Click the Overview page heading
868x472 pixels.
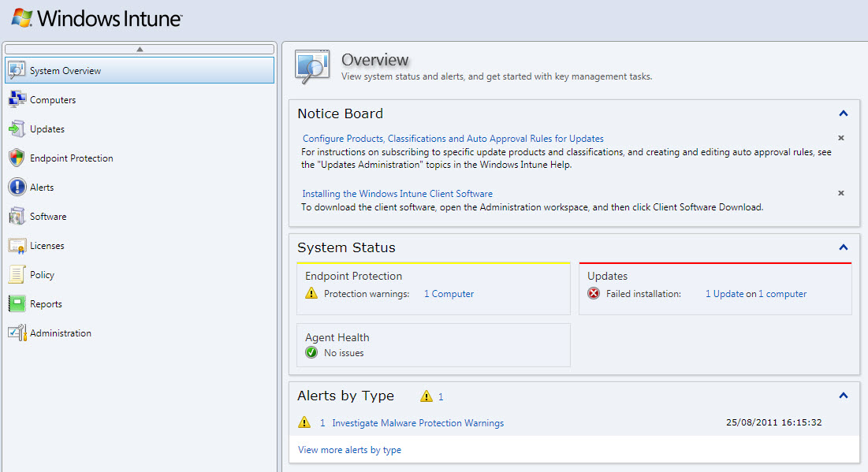(374, 60)
